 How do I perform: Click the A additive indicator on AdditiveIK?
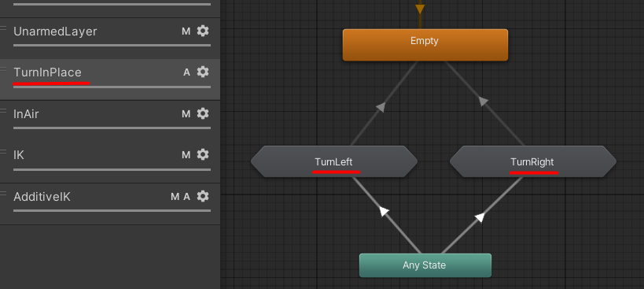[187, 197]
